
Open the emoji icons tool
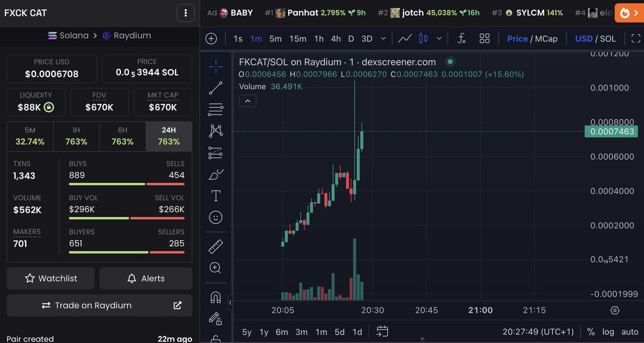click(x=216, y=218)
